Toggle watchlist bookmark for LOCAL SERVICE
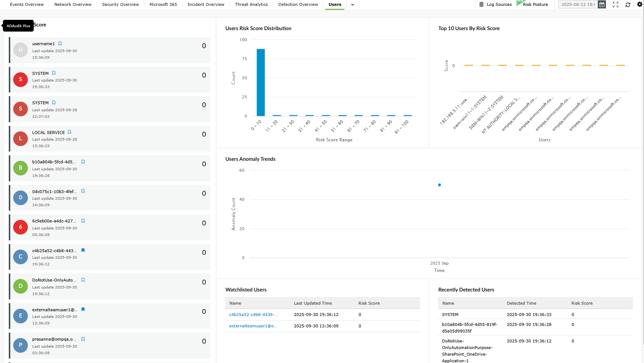644x363 pixels. pos(70,132)
